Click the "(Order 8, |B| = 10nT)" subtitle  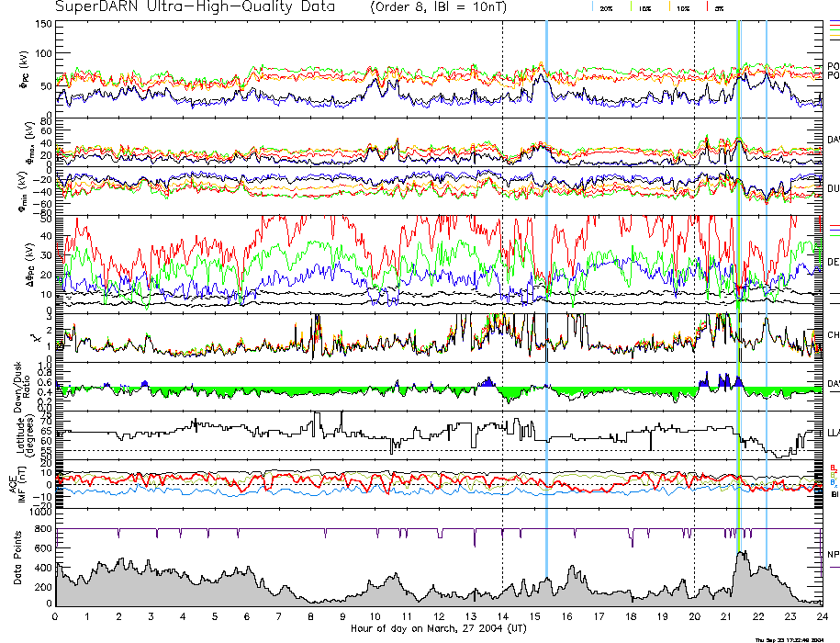point(438,7)
